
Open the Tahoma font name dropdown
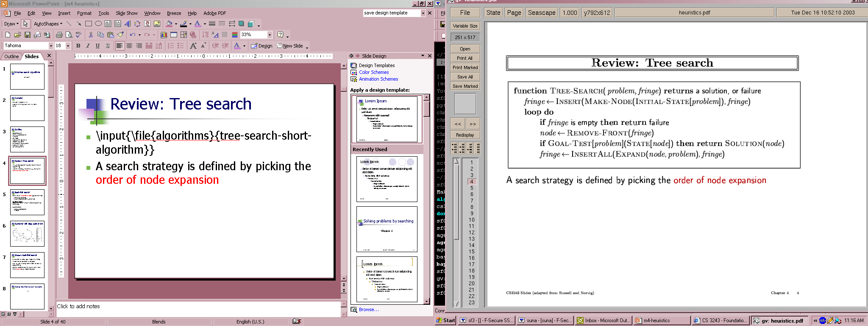[51, 46]
